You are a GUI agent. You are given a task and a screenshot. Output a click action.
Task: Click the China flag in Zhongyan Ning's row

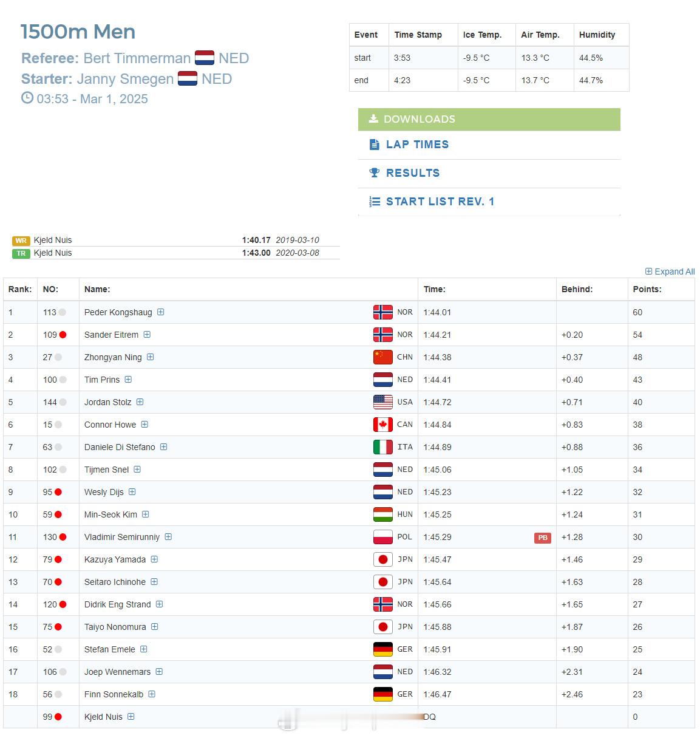(383, 357)
